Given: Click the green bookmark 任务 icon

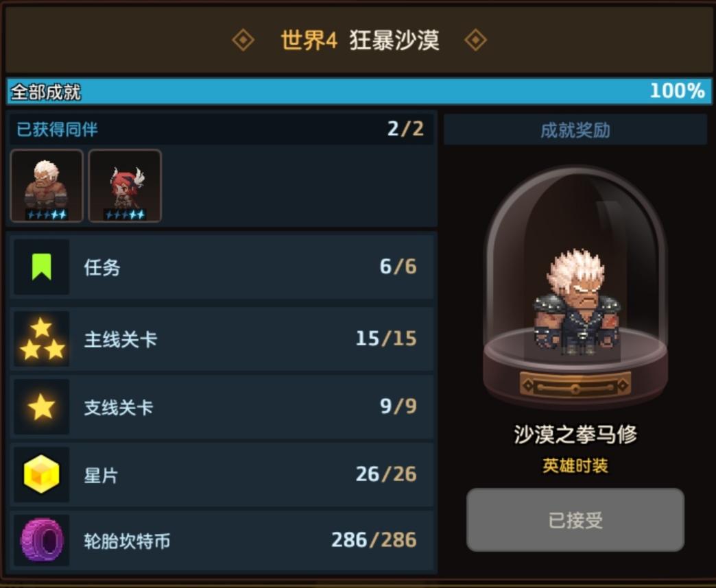Looking at the screenshot, I should pos(42,267).
